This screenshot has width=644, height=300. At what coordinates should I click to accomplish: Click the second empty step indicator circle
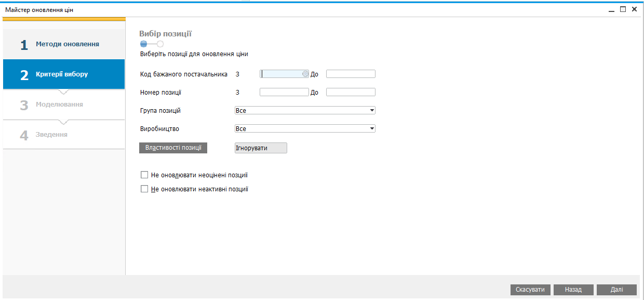point(160,44)
